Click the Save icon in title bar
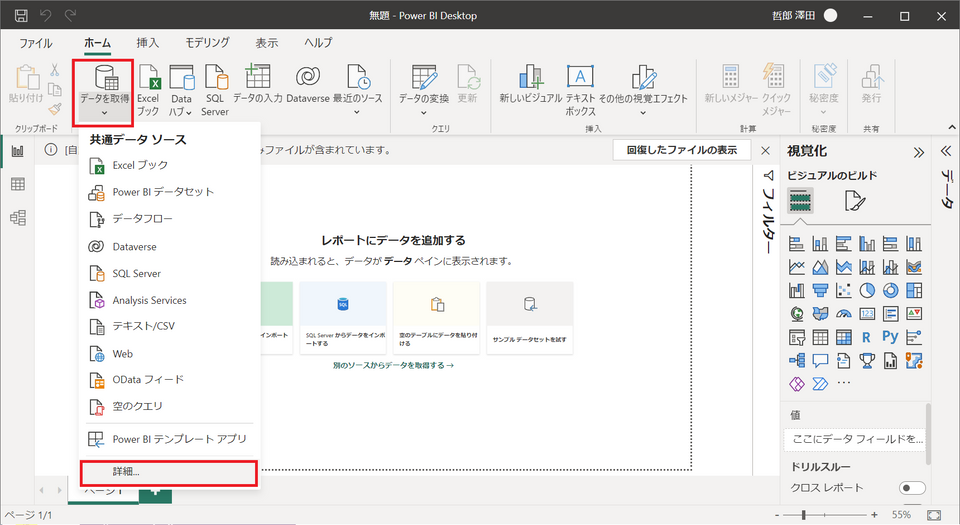Image resolution: width=960 pixels, height=525 pixels. click(x=21, y=16)
